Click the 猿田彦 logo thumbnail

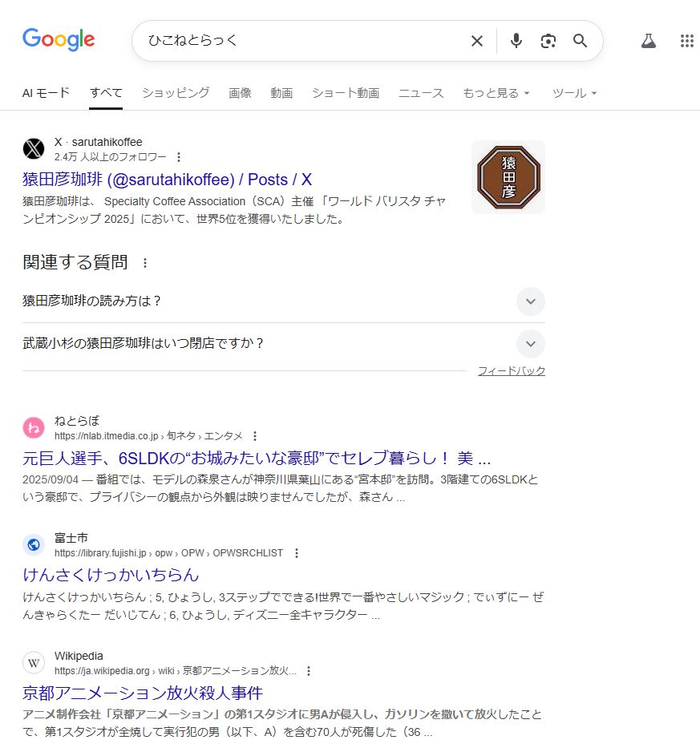click(508, 177)
